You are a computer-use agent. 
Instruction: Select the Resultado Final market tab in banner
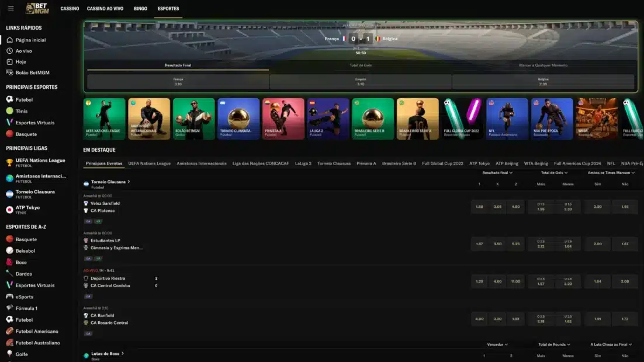178,65
